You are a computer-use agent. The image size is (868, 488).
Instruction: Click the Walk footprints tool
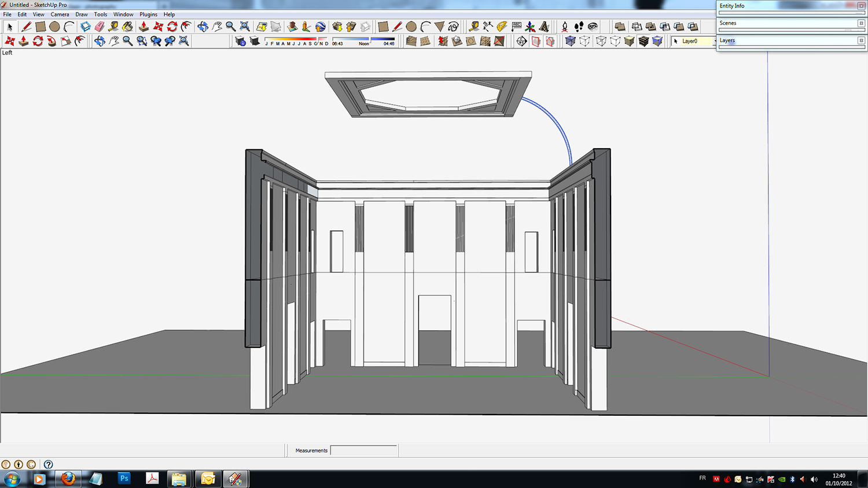pyautogui.click(x=579, y=27)
